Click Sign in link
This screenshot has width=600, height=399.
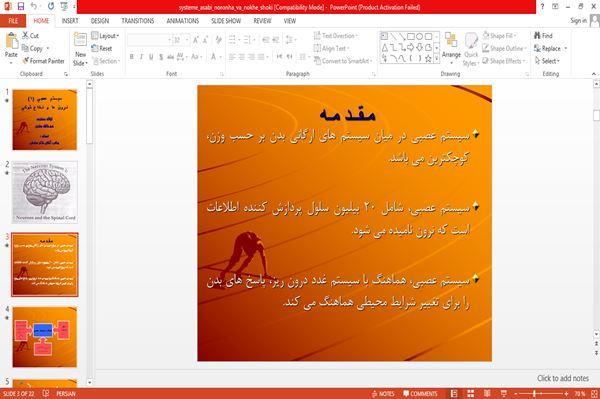[x=578, y=21]
